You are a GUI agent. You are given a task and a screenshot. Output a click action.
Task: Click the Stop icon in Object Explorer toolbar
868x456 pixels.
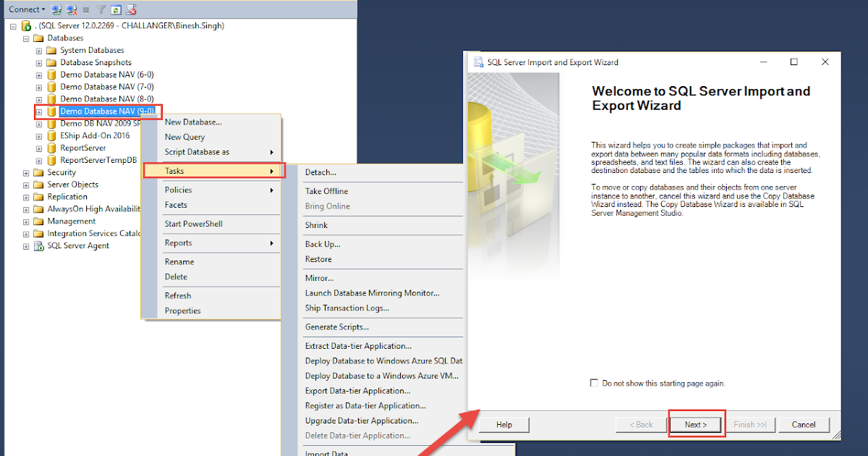pyautogui.click(x=87, y=9)
